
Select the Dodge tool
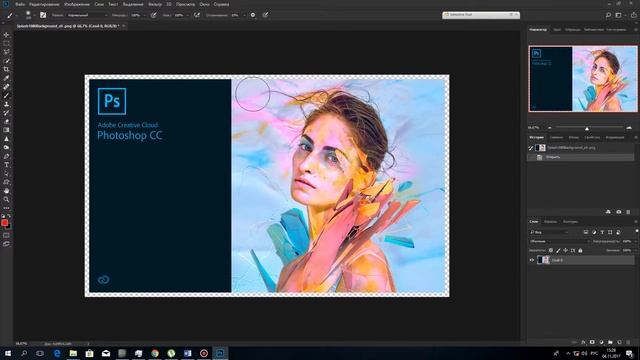pos(6,147)
